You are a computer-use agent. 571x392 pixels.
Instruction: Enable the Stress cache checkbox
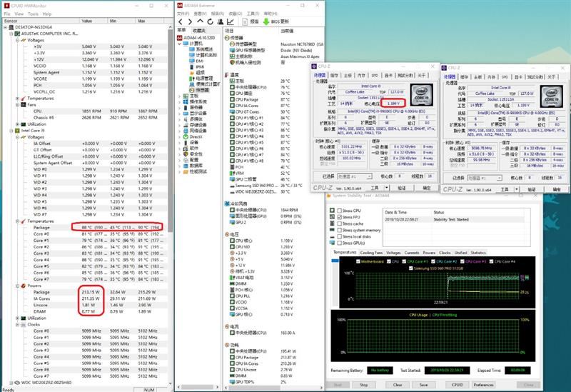click(340, 223)
